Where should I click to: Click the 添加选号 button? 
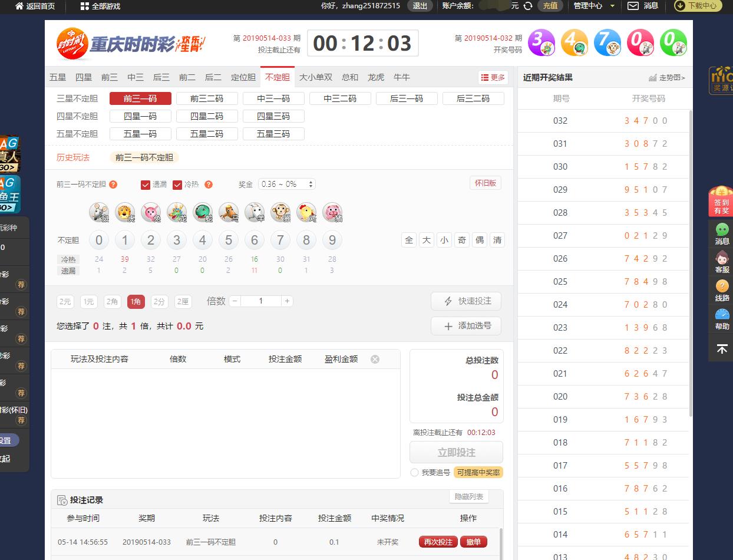(x=465, y=326)
